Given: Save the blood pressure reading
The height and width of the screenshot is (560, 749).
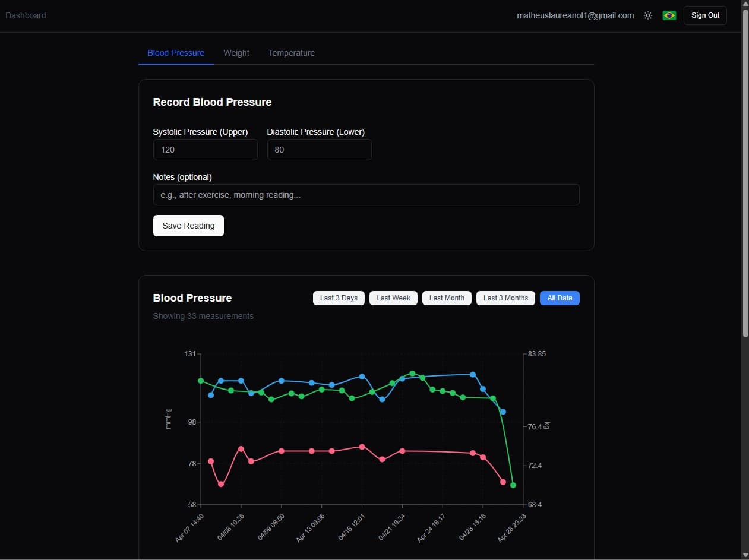Looking at the screenshot, I should point(188,226).
